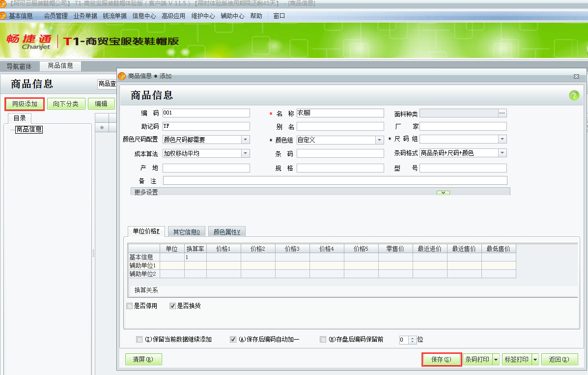Open the 窗口 menu

pyautogui.click(x=279, y=16)
